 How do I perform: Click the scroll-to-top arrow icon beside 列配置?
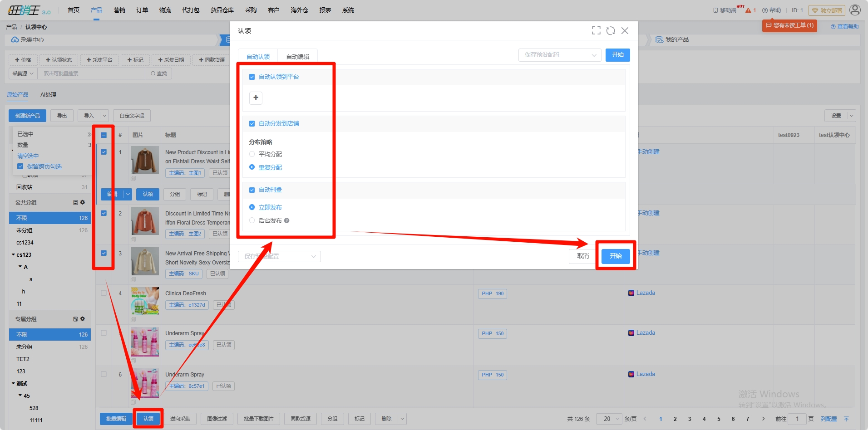pyautogui.click(x=846, y=419)
